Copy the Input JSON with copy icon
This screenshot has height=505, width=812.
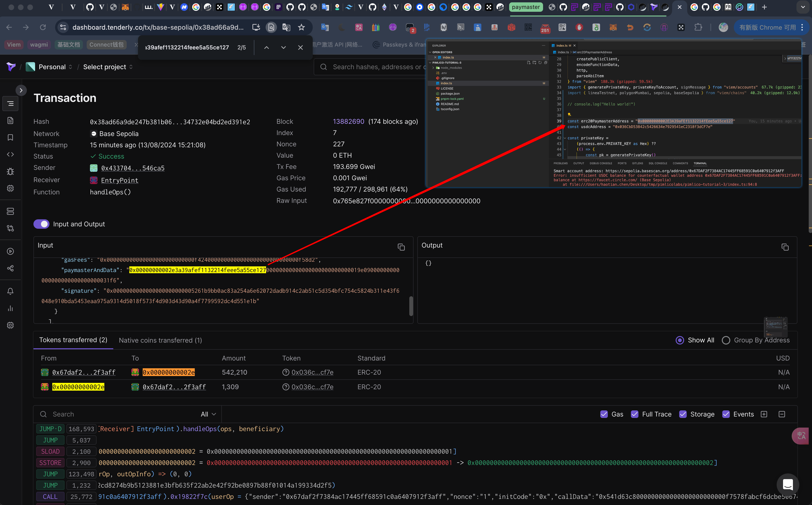point(401,247)
